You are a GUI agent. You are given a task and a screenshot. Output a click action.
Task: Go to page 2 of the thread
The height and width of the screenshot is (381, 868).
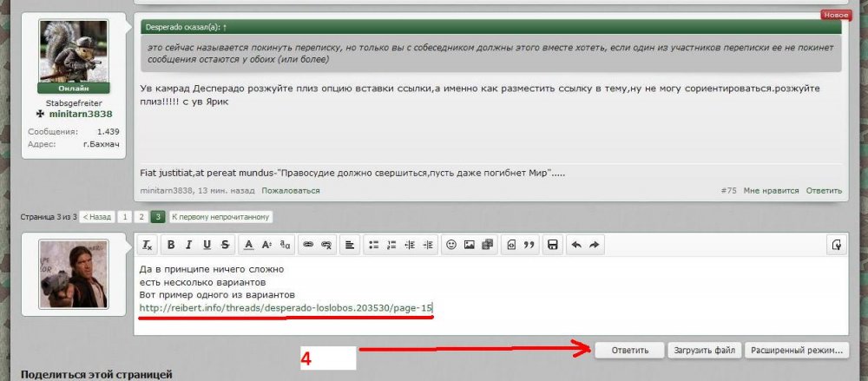141,217
